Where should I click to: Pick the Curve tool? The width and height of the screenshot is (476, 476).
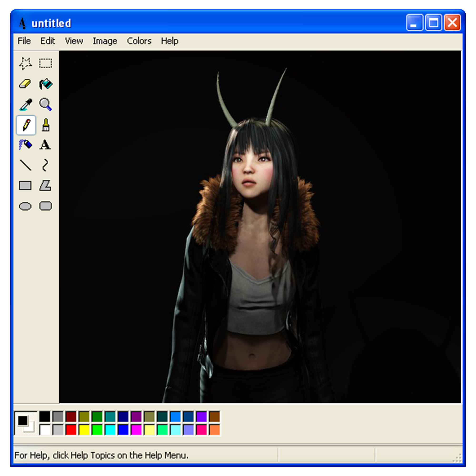[46, 165]
